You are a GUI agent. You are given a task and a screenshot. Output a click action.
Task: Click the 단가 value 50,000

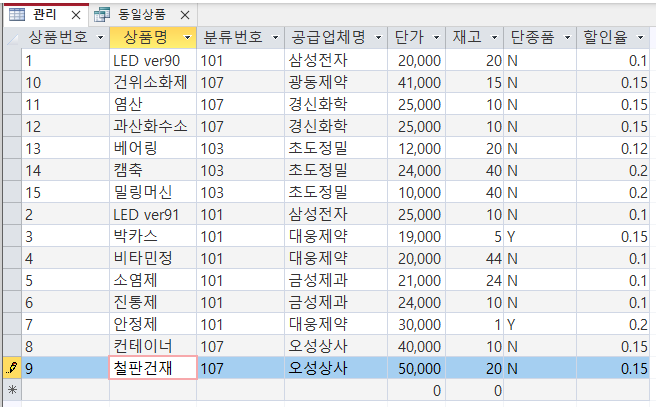click(417, 368)
